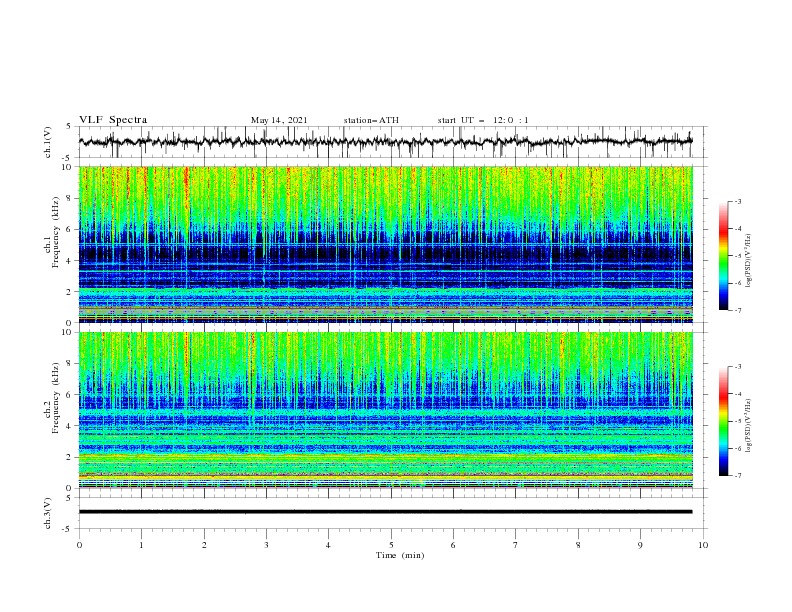Click the ch.2 colorbar "log(PSD)(V²/Hz)" label
Image resolution: width=792 pixels, height=612 pixels.
point(749,426)
